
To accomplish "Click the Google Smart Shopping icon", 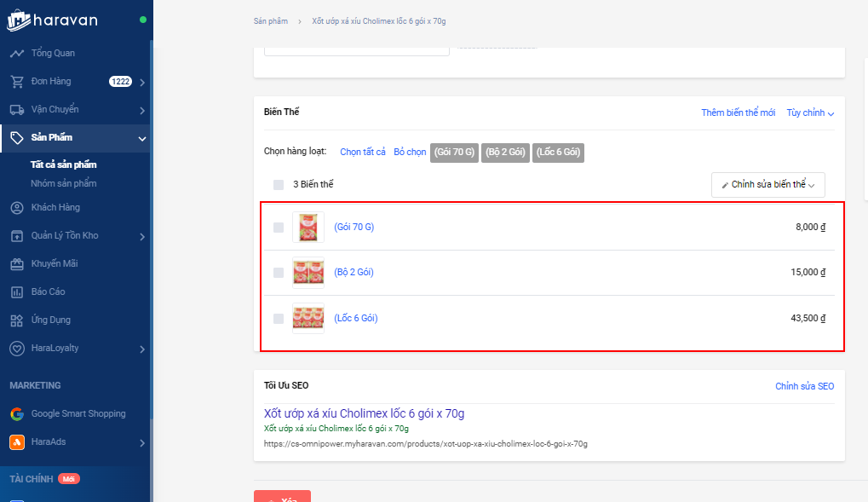I will (x=16, y=414).
